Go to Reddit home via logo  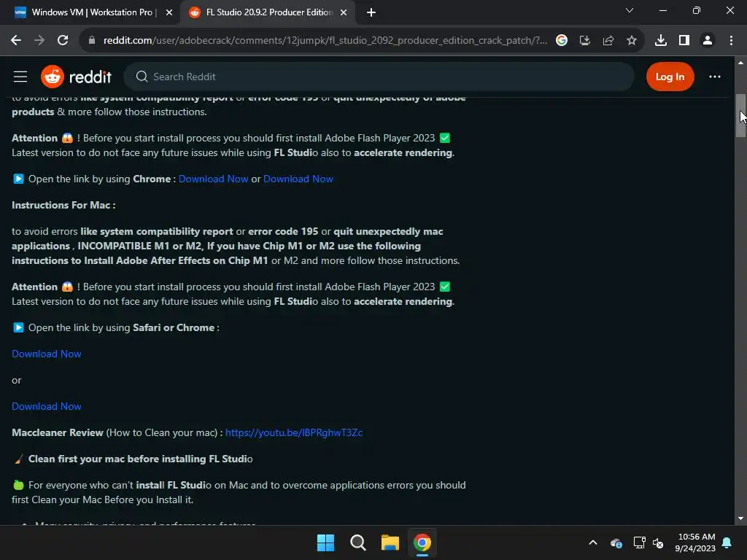(76, 77)
